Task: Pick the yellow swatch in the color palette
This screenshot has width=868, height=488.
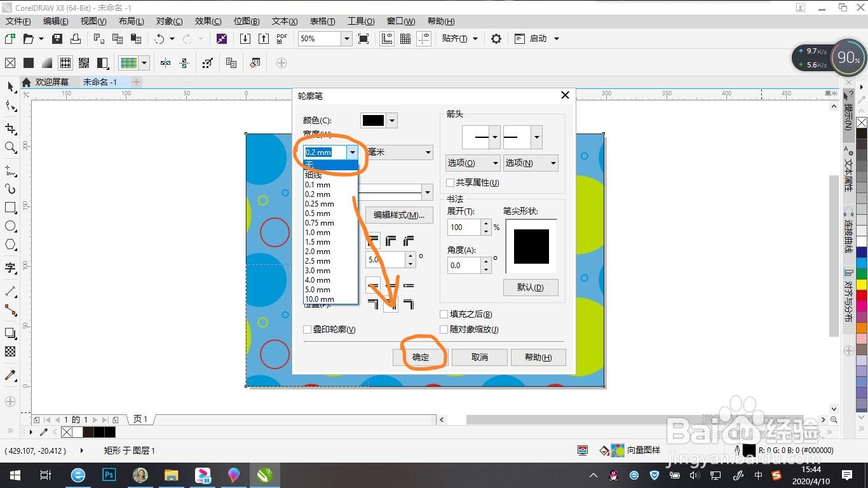Action: [x=862, y=284]
